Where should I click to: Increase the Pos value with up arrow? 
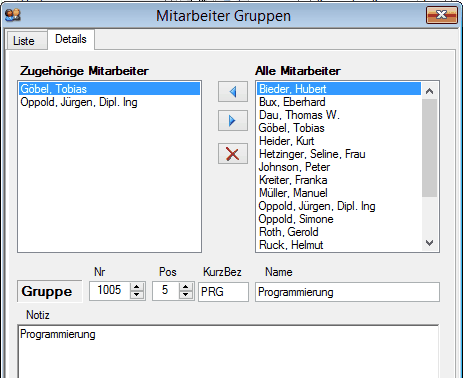coord(186,287)
